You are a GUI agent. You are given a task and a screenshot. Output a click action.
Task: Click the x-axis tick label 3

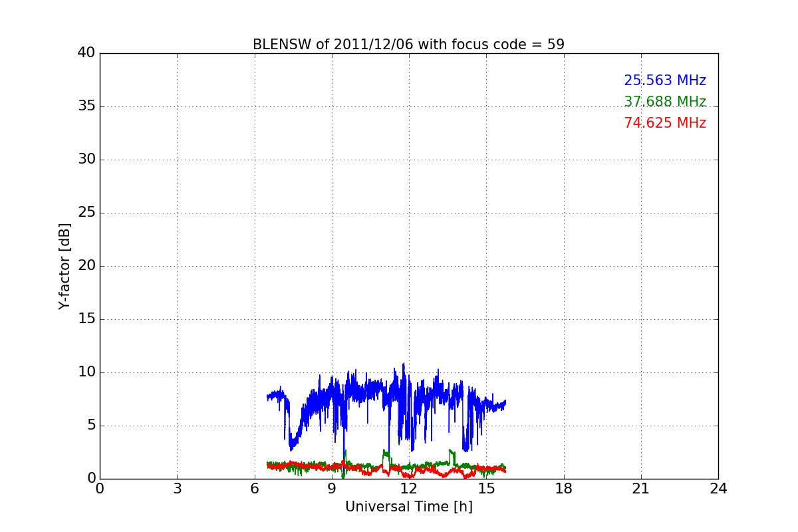[x=177, y=489]
